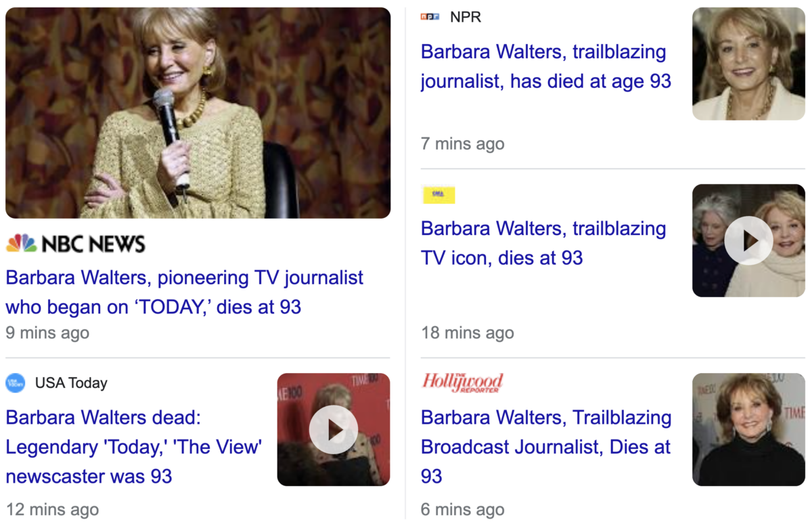
Task: Click the NPR article thumbnail photo
Action: (x=748, y=64)
